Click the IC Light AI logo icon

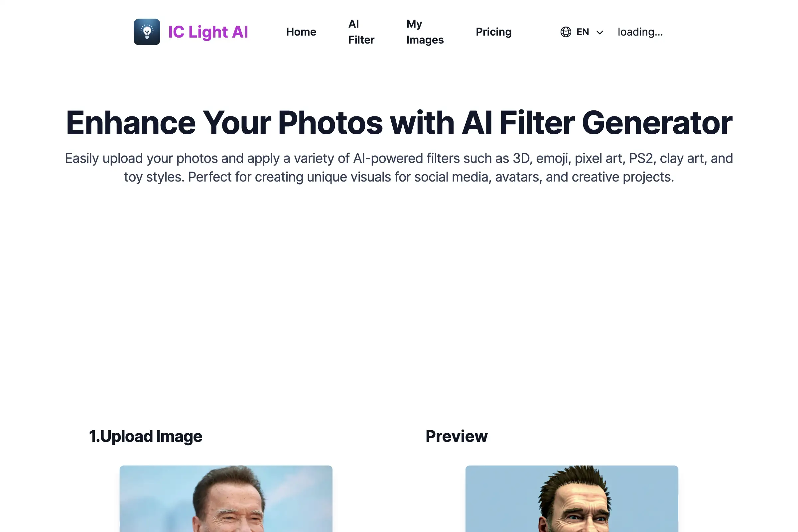[x=147, y=32]
